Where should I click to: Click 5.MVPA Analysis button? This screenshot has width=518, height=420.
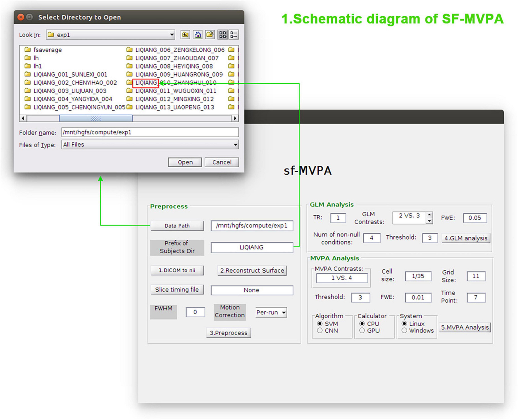click(465, 328)
